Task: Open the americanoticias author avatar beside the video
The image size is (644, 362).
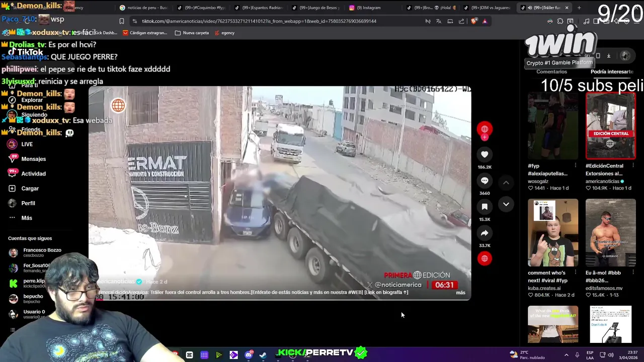Action: 485,129
